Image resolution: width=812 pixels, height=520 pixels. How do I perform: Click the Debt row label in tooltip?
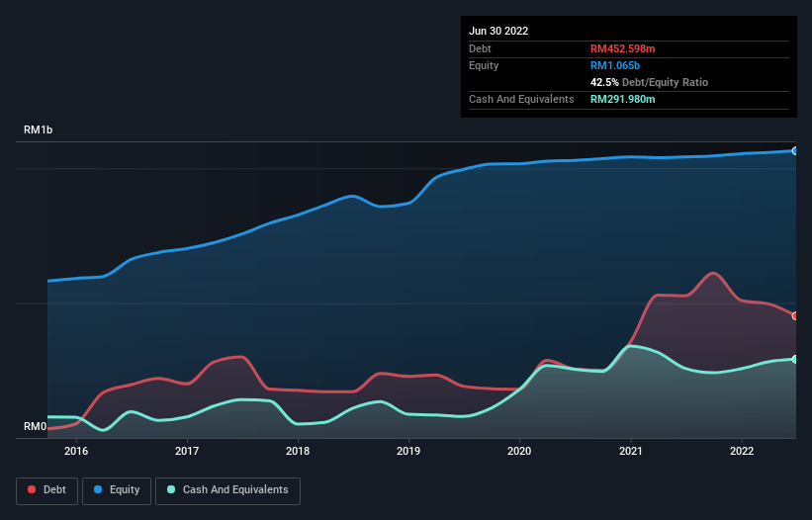coord(480,48)
